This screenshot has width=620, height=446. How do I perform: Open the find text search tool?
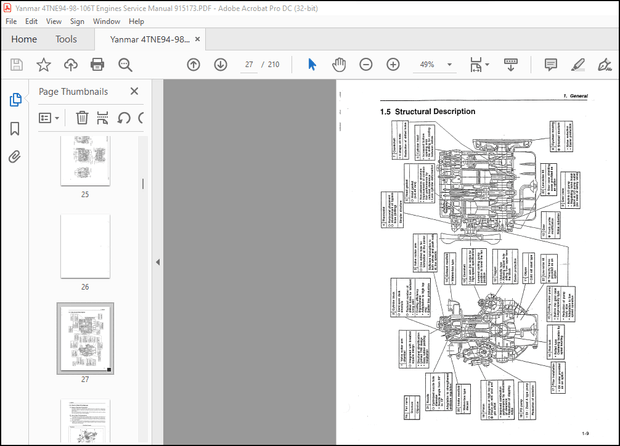point(125,64)
